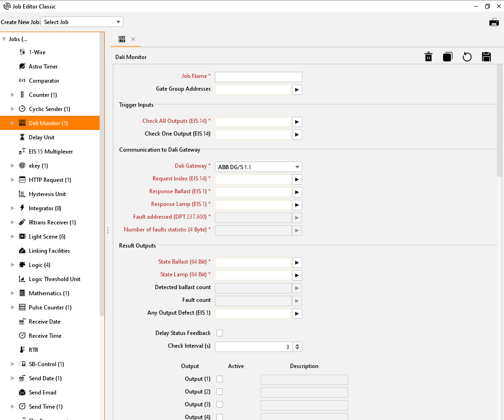504x420 pixels.
Task: Select the Astro Timer job icon
Action: click(22, 67)
